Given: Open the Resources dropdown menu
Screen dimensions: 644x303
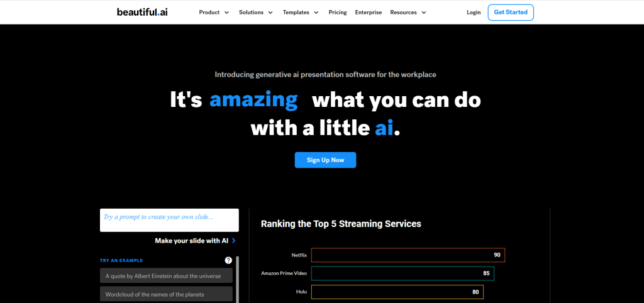Looking at the screenshot, I should pyautogui.click(x=408, y=13).
